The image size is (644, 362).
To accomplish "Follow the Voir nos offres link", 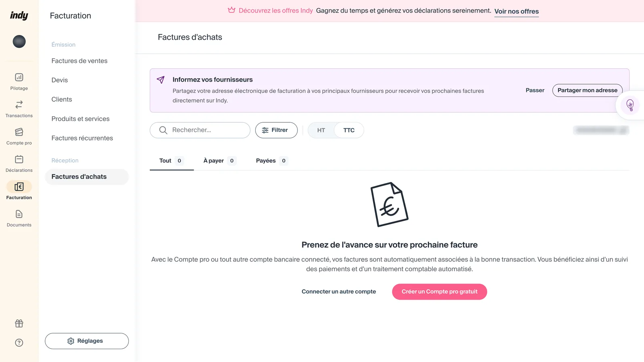I will point(516,11).
